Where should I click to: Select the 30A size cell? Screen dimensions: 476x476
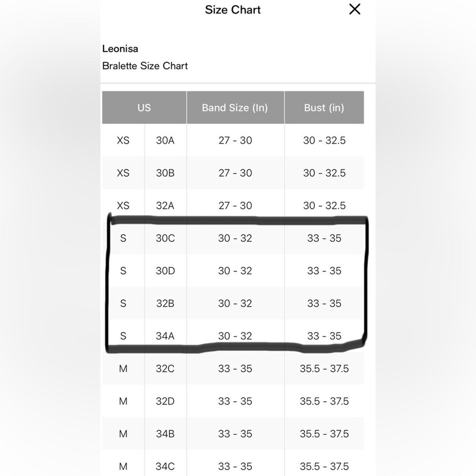coord(165,140)
